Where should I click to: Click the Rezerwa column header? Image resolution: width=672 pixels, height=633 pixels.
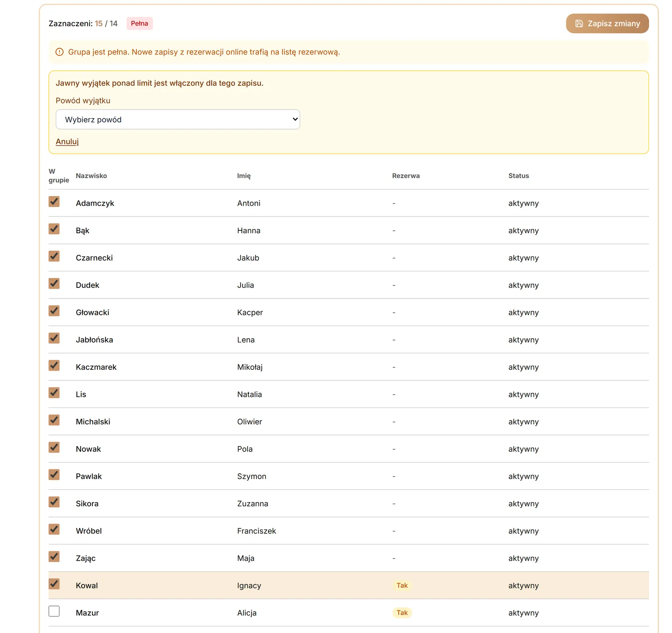406,176
